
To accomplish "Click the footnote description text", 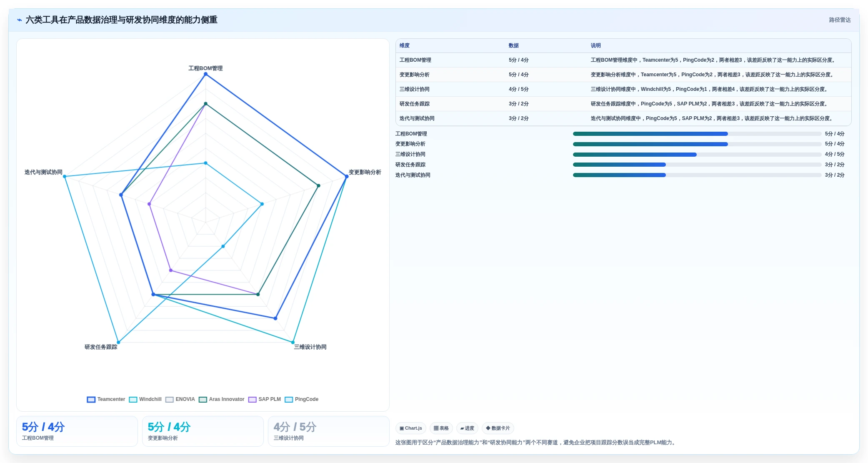I will pyautogui.click(x=535, y=443).
